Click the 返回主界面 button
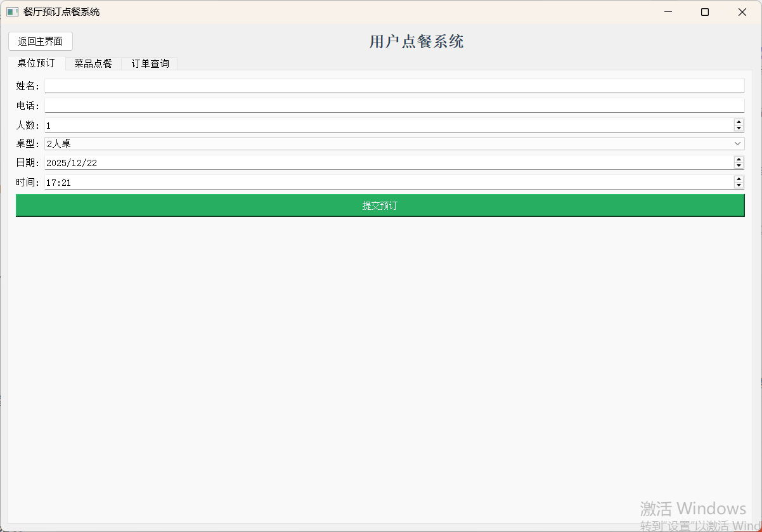 pyautogui.click(x=40, y=41)
